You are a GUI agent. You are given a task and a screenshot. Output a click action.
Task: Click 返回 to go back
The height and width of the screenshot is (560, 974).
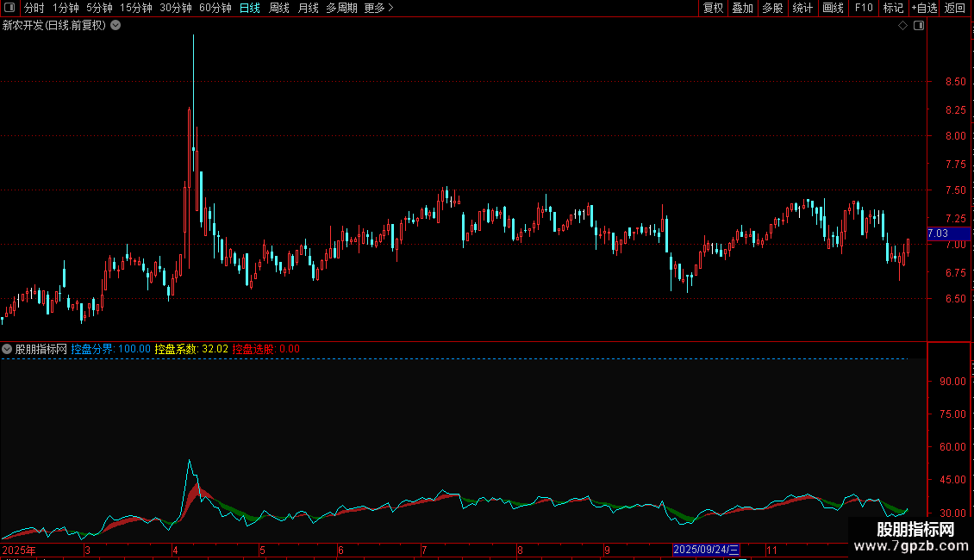955,8
